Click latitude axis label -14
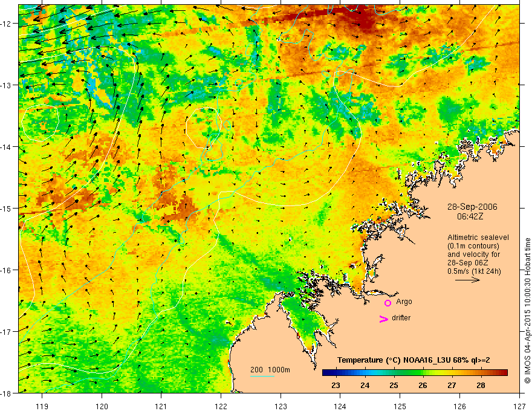Viewport: 532px width, 411px height. tap(7, 147)
